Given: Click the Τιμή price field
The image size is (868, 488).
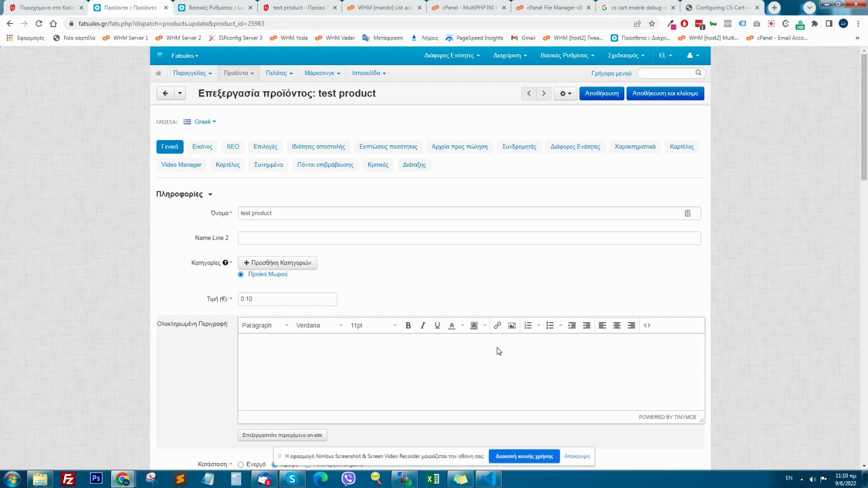Looking at the screenshot, I should click(x=287, y=299).
